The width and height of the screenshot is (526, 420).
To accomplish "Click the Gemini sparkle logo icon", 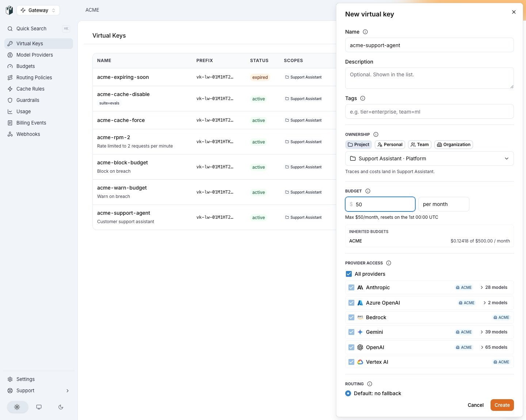I will pyautogui.click(x=360, y=332).
